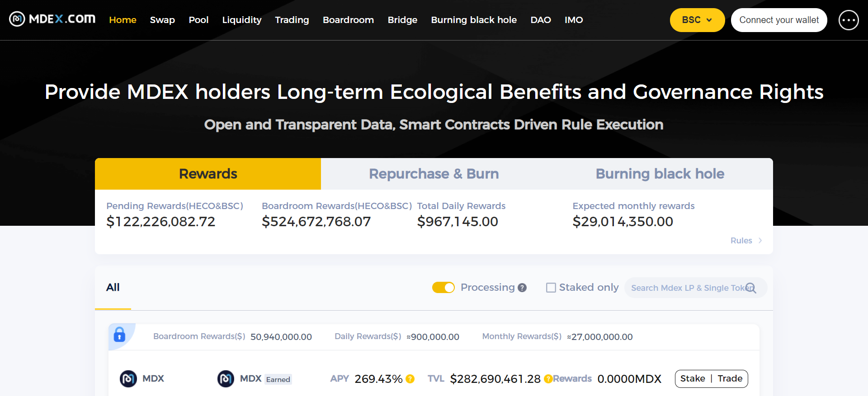Click the Earned label tag
868x396 pixels.
(x=278, y=379)
